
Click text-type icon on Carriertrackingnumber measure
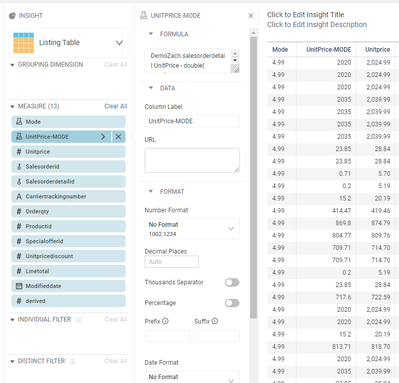coord(19,197)
